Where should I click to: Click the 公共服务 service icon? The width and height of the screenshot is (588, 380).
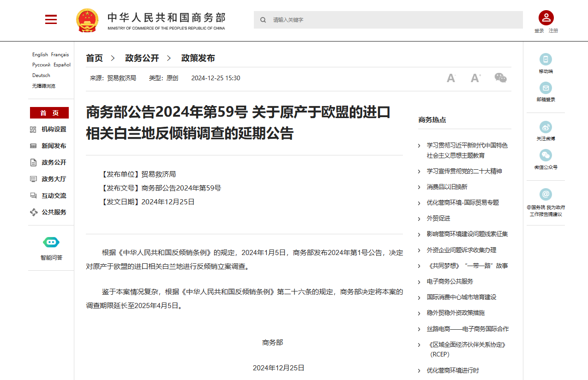(33, 212)
